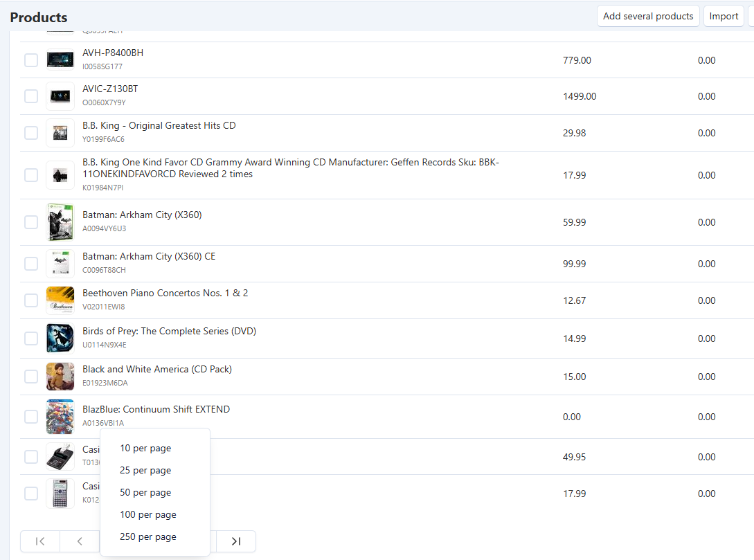
Task: Jump to the last page of products
Action: pos(235,541)
